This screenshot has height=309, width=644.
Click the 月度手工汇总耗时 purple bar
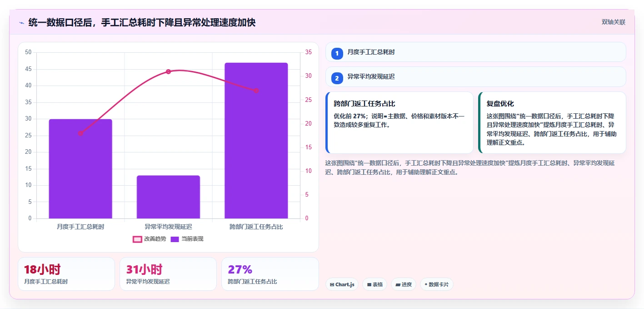coord(80,169)
